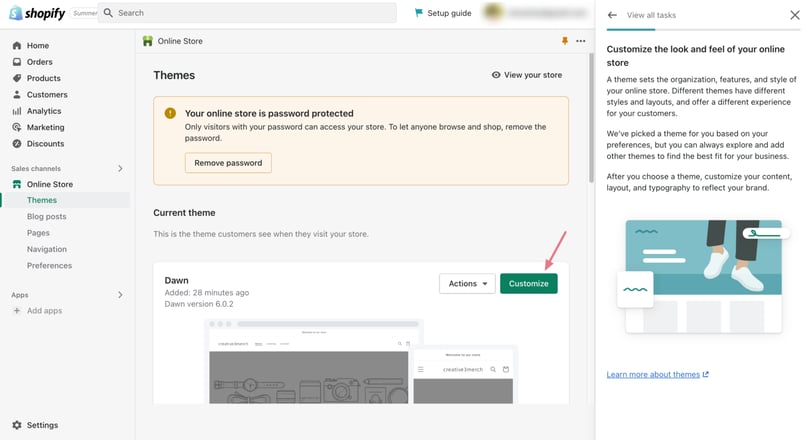Click the search field at top
This screenshot has height=440, width=812.
(x=248, y=13)
